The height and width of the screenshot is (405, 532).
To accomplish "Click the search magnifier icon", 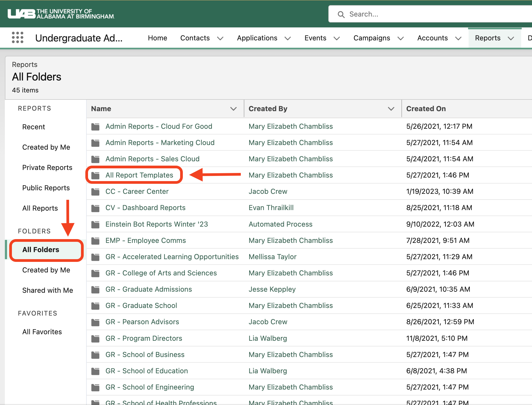I will [x=341, y=14].
